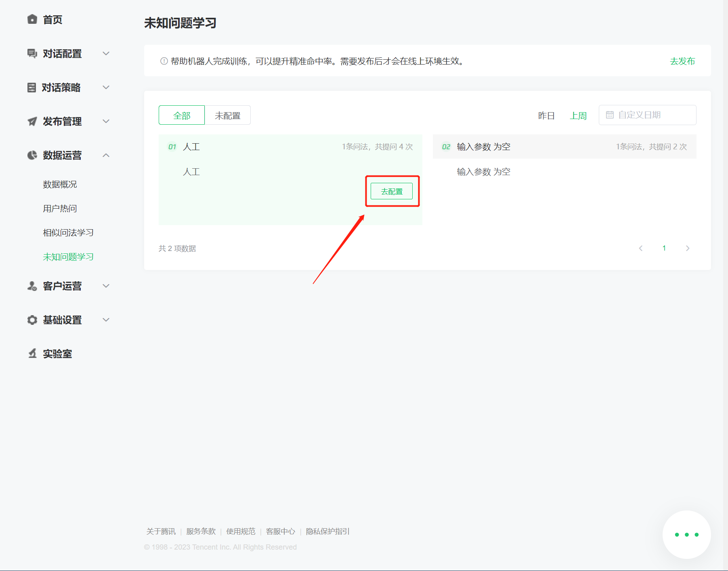Viewport: 728px width, 571px height.
Task: Open the floating three-dots chat bubble
Action: coord(686,535)
